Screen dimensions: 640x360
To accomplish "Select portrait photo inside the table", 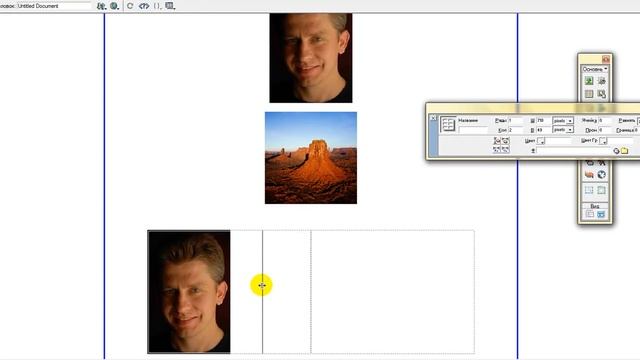I will (x=189, y=292).
